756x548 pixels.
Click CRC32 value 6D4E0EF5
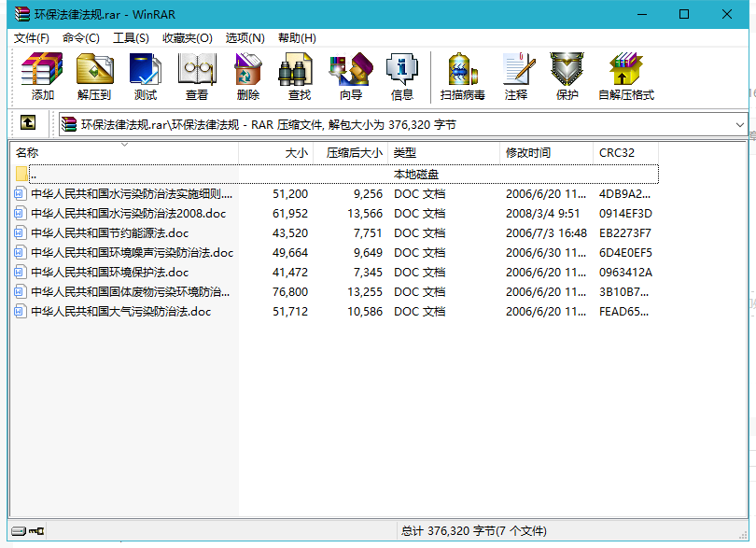coord(625,252)
